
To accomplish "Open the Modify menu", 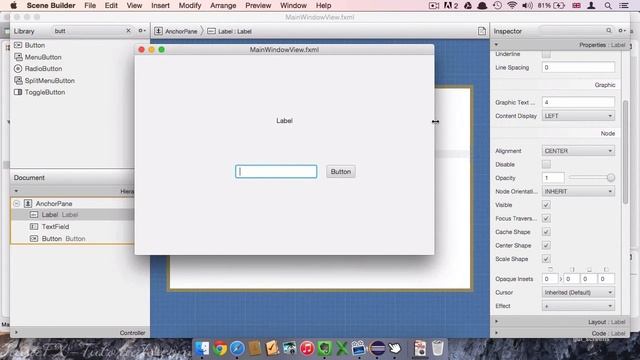I will tap(190, 6).
